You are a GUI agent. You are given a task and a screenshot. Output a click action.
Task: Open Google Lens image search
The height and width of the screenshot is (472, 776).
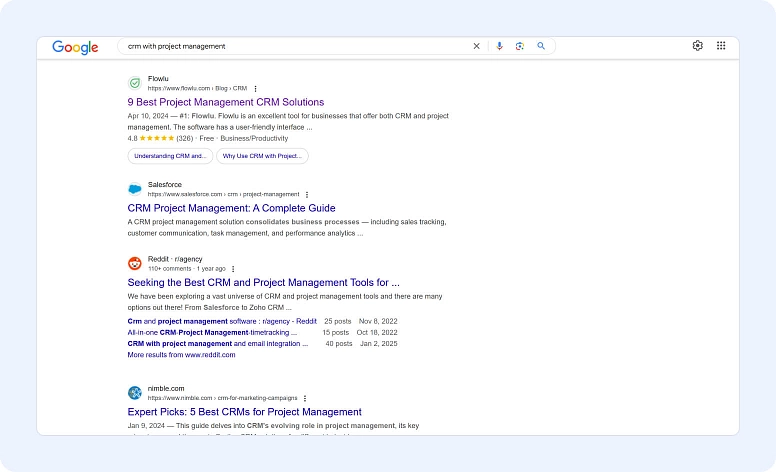pyautogui.click(x=520, y=46)
